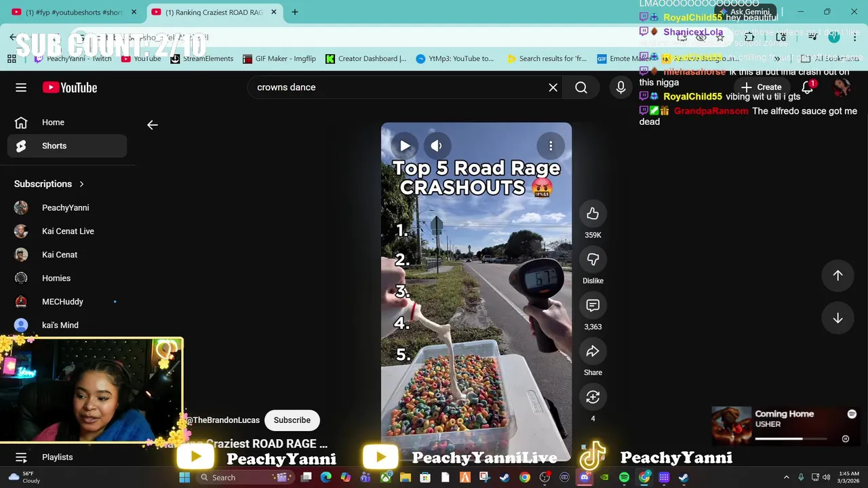Open File Explorer from the taskbar
Screen dimensions: 868x488
click(406, 478)
